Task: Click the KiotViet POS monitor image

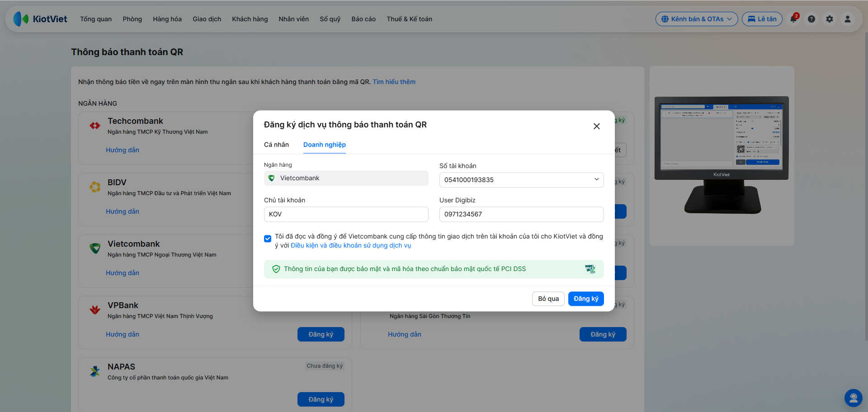Action: [722, 154]
